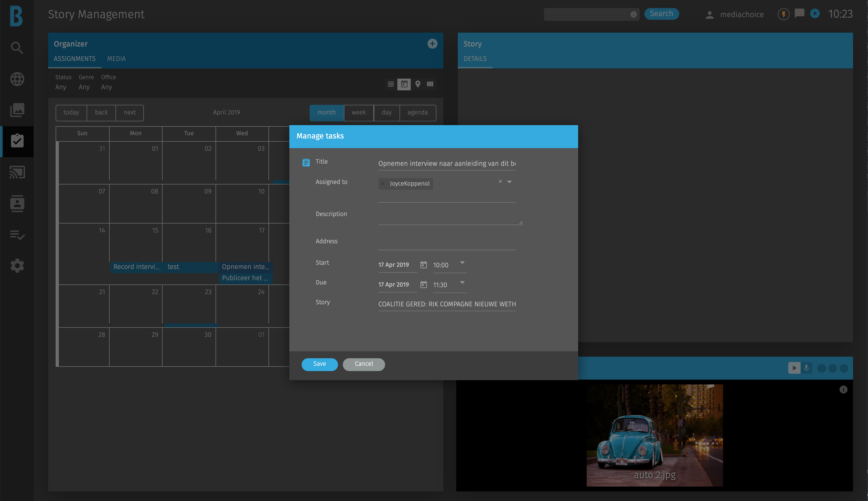
Task: Switch organizer to map location view
Action: [x=417, y=84]
